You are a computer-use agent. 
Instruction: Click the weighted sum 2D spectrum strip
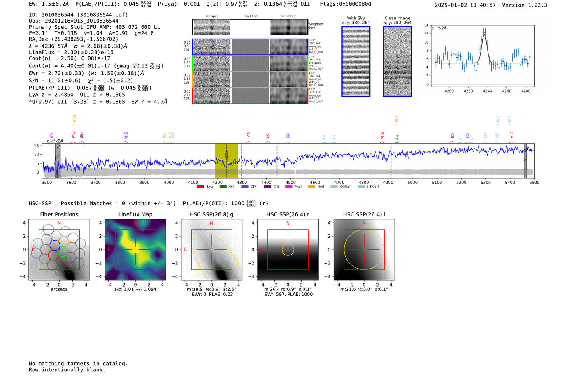[250, 27]
